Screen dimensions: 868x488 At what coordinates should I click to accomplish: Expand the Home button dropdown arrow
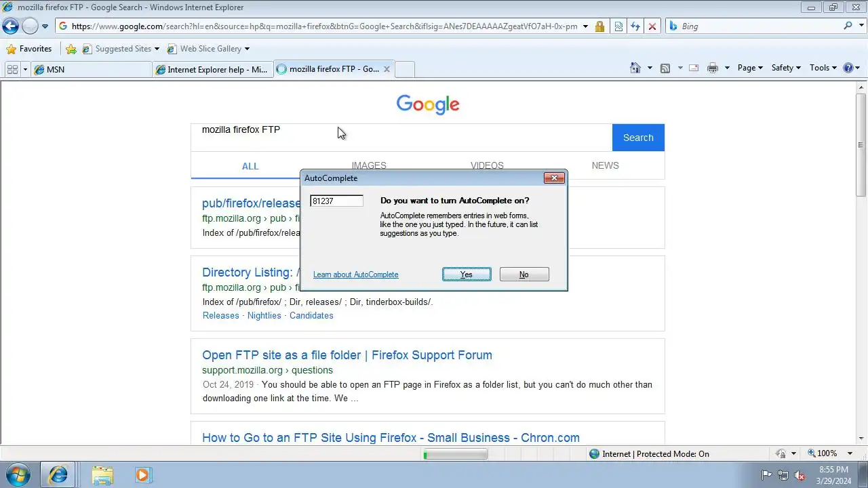pyautogui.click(x=650, y=68)
